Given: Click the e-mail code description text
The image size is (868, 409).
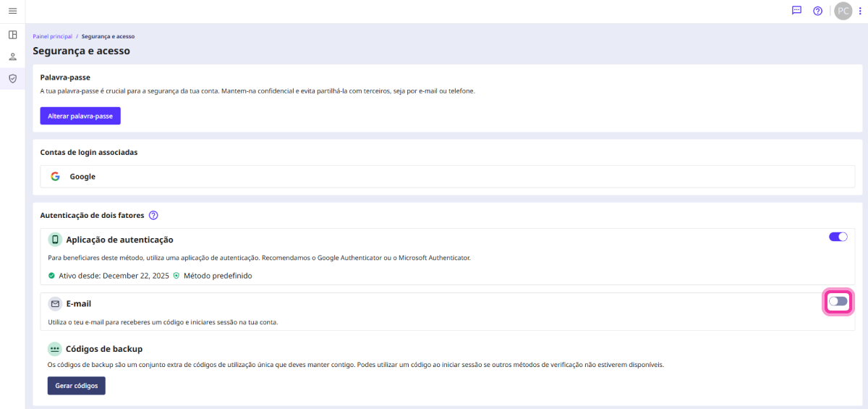Looking at the screenshot, I should pyautogui.click(x=163, y=322).
